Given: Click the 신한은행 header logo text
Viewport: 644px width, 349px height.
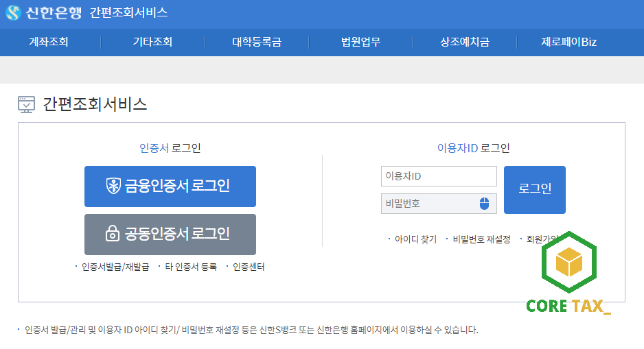Looking at the screenshot, I should pyautogui.click(x=54, y=13).
